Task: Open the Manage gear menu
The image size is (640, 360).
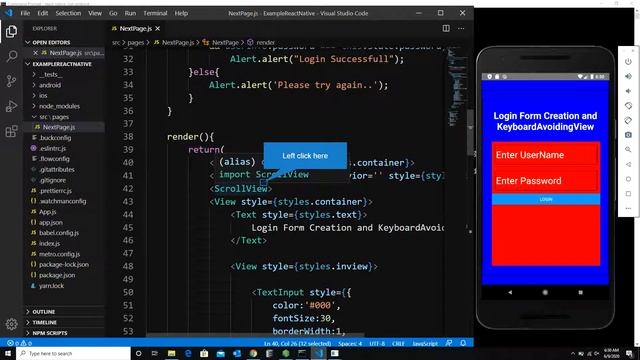Action: (x=11, y=324)
